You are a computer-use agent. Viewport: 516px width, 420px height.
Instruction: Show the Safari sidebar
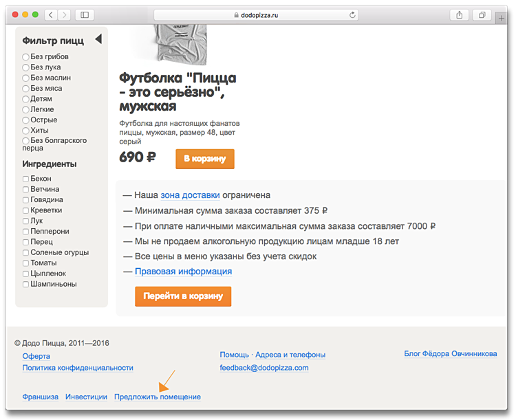coord(85,15)
